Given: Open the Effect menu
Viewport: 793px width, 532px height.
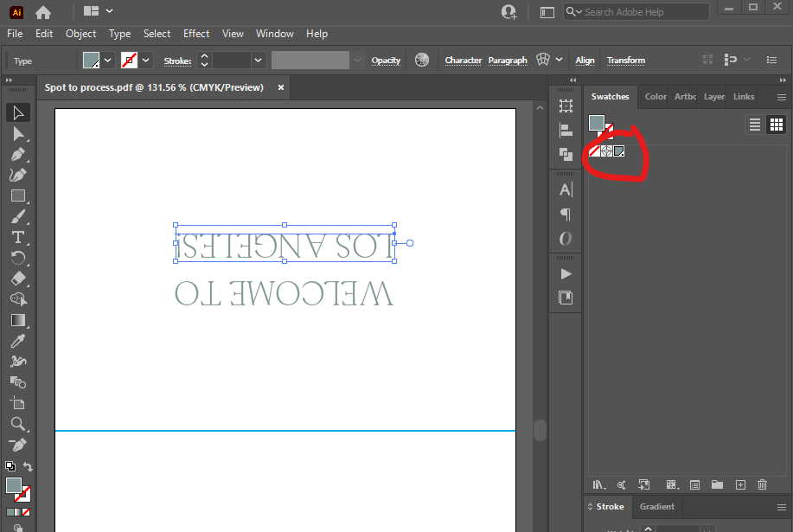Looking at the screenshot, I should (x=196, y=34).
